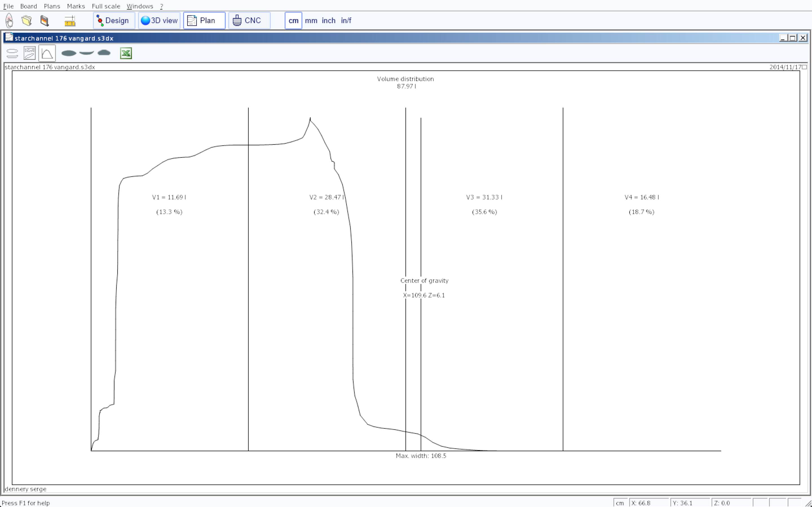Open the Board menu

click(x=28, y=6)
